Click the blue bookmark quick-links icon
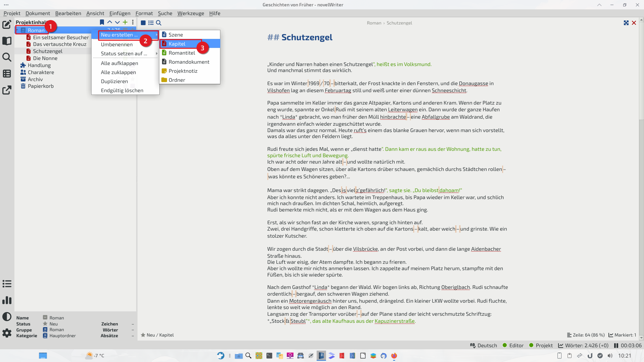The image size is (644, 362). (102, 22)
